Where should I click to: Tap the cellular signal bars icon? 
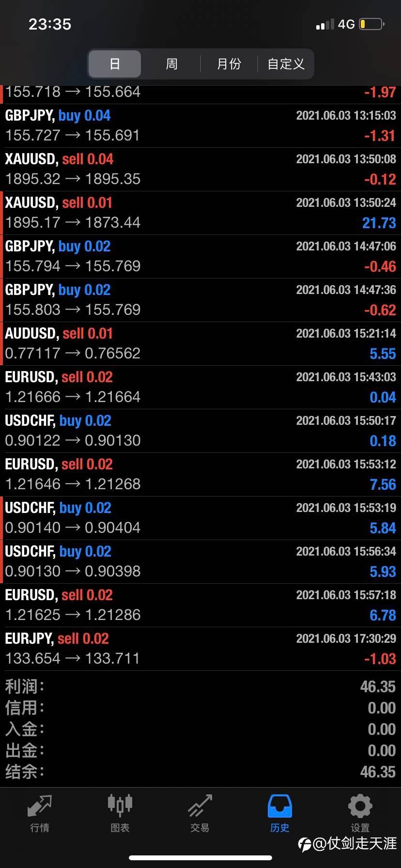click(324, 24)
